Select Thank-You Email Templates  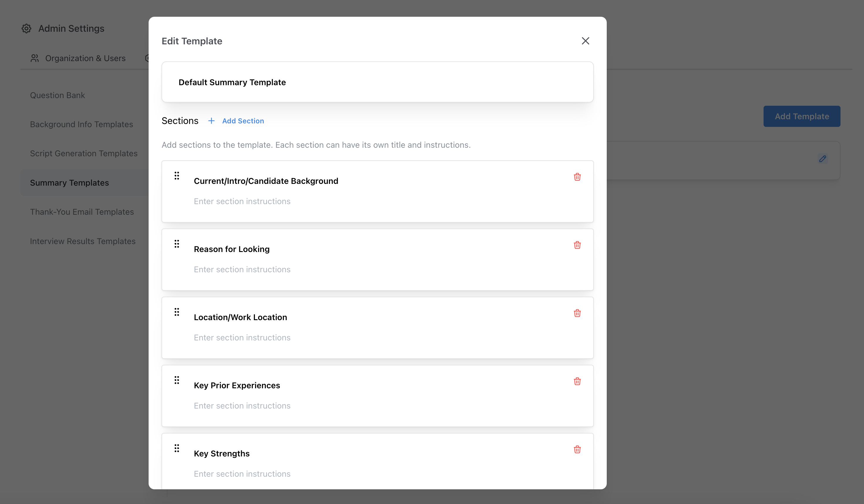(x=82, y=212)
